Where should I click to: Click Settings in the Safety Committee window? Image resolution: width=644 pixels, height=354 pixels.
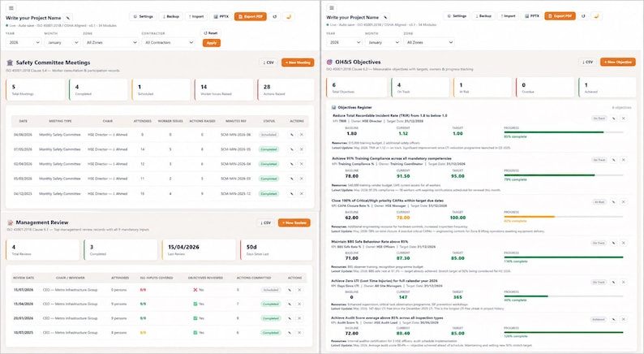coord(144,16)
